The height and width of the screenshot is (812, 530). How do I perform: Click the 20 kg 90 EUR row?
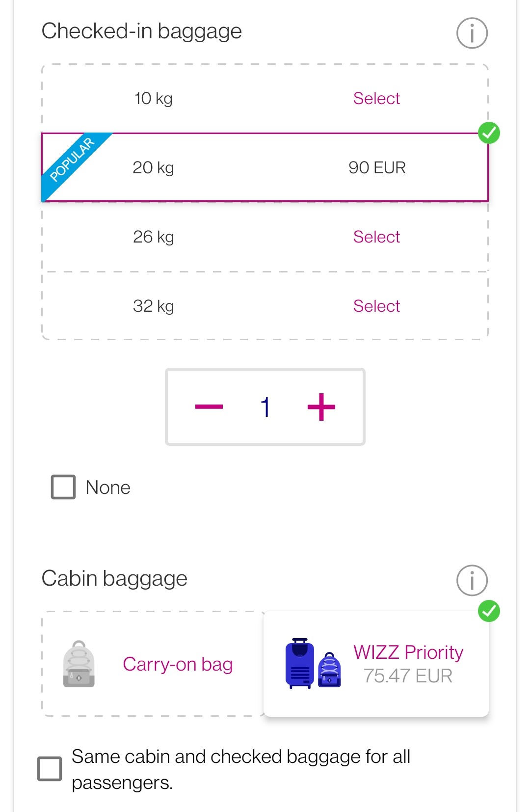click(x=265, y=167)
